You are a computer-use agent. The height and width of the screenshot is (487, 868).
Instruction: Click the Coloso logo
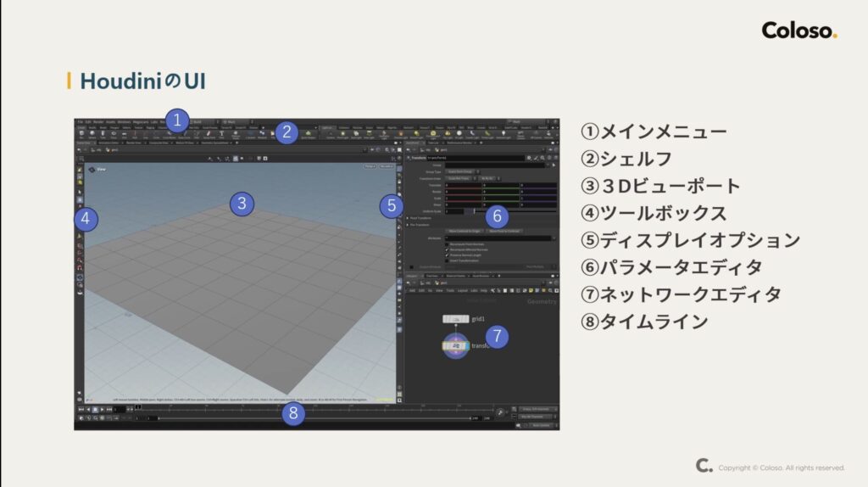(798, 31)
